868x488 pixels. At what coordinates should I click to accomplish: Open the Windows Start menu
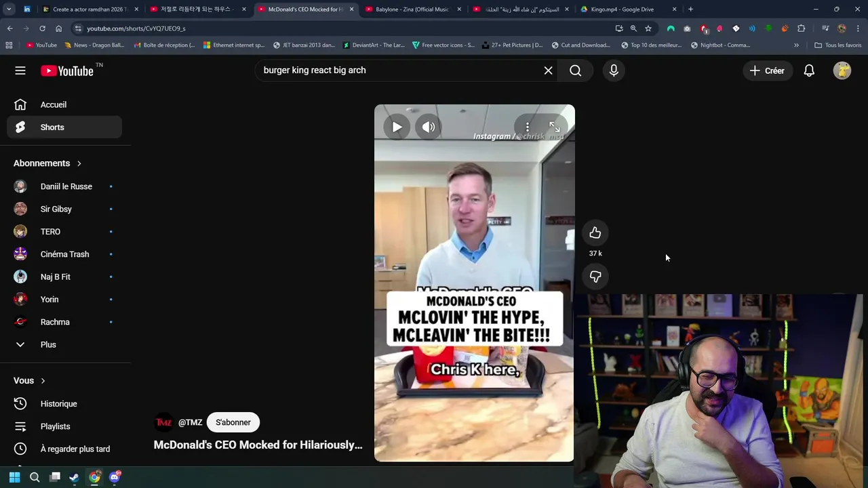coord(14,477)
